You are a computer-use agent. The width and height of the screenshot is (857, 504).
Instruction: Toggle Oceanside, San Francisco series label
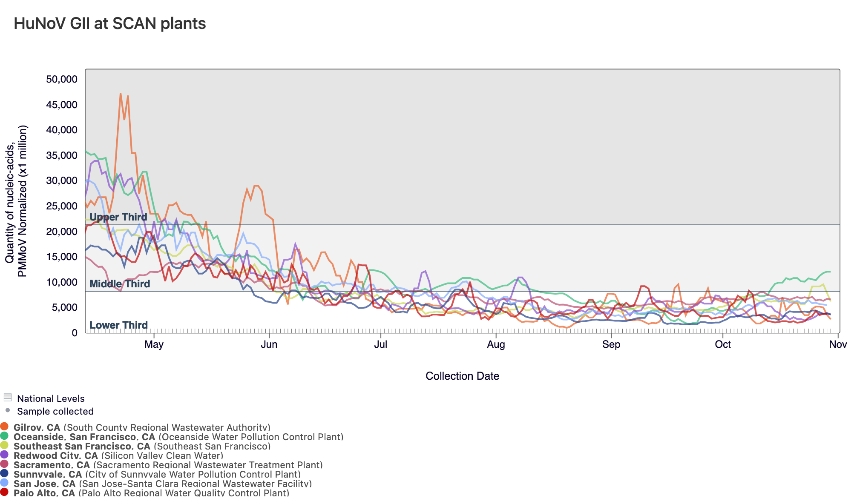84,437
